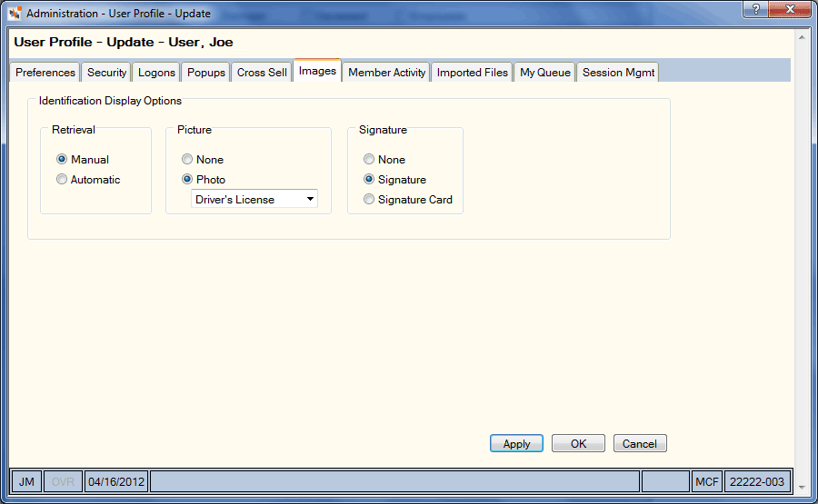Click the Cancel button
The image size is (818, 504).
[640, 443]
